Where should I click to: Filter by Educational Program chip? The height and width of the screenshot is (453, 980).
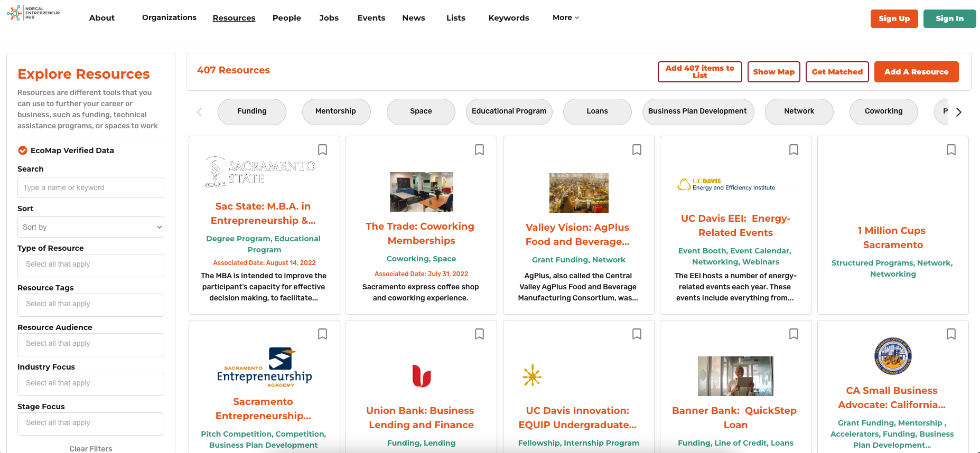(x=509, y=112)
